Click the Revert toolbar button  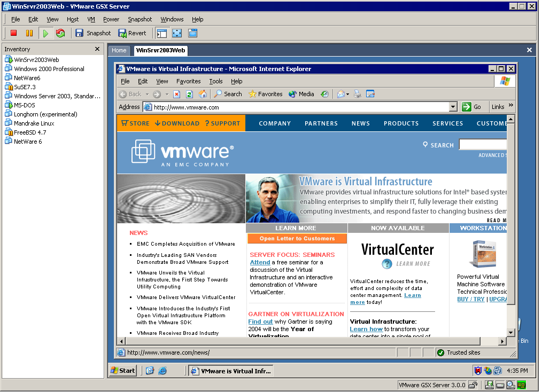coord(132,33)
